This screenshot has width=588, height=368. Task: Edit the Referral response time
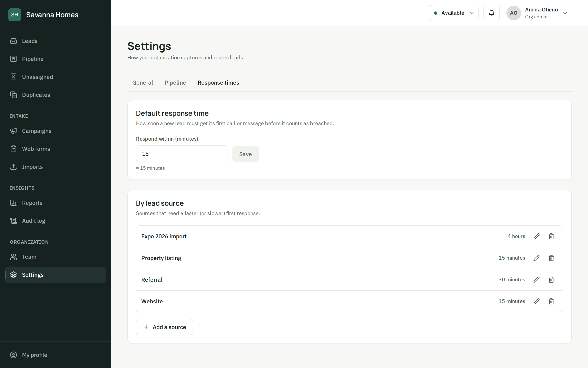[x=537, y=280]
